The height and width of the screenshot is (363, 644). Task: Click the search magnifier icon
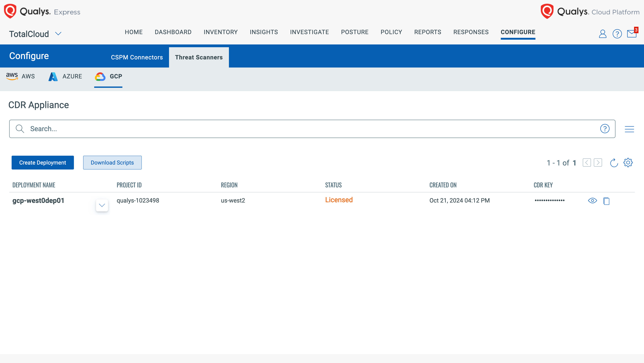(20, 129)
